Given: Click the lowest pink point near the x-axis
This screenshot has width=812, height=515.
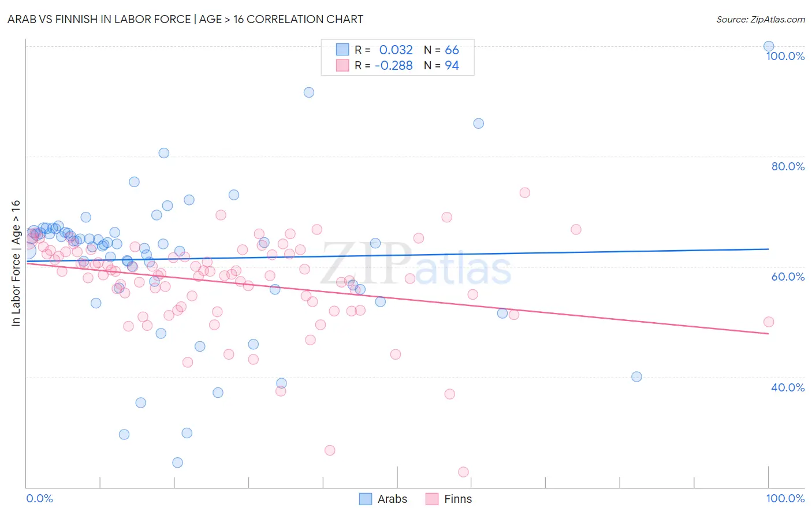Looking at the screenshot, I should (x=463, y=472).
